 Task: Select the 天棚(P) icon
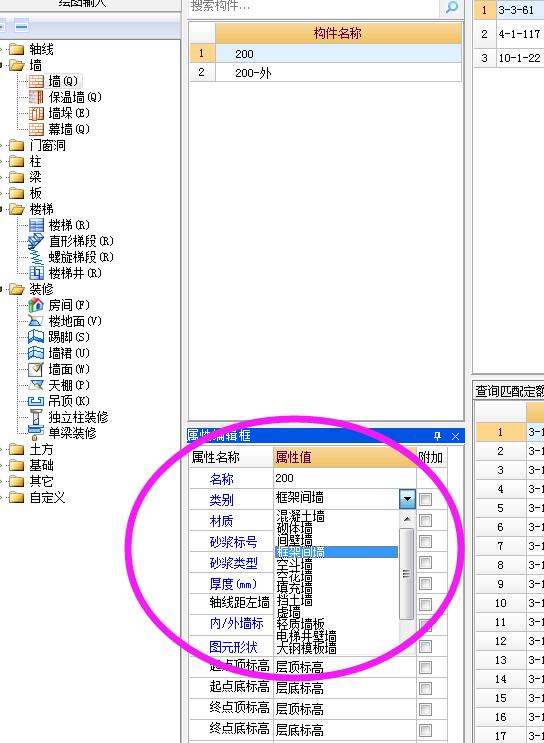[36, 385]
